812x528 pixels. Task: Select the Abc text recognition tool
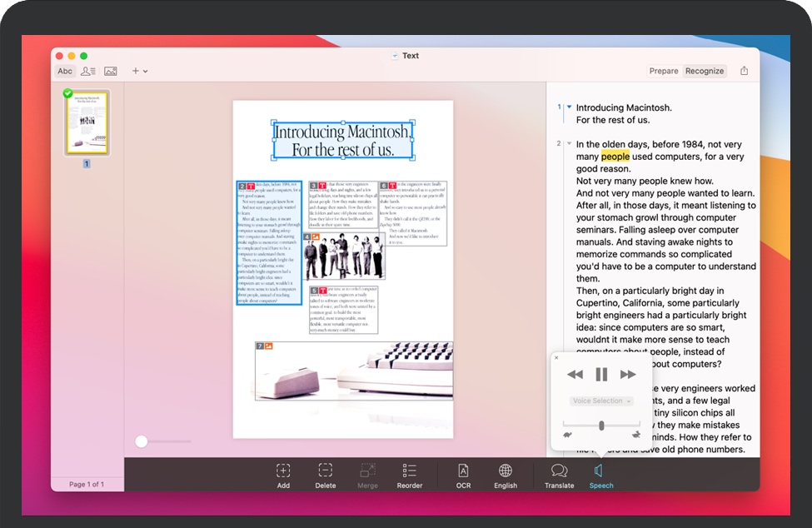pos(65,71)
